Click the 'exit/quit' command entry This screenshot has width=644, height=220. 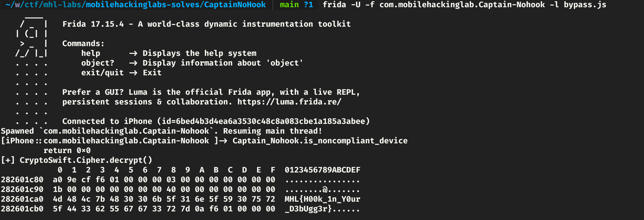pos(102,73)
